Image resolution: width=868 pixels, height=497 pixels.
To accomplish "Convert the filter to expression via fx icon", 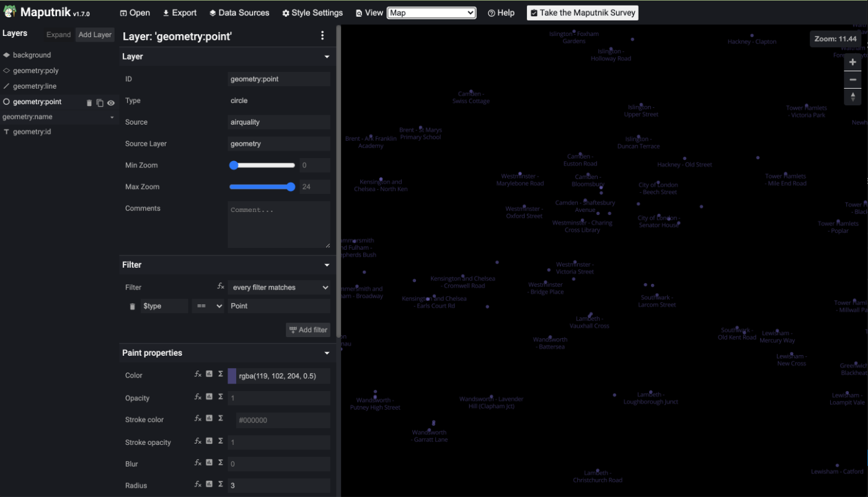I will 221,286.
